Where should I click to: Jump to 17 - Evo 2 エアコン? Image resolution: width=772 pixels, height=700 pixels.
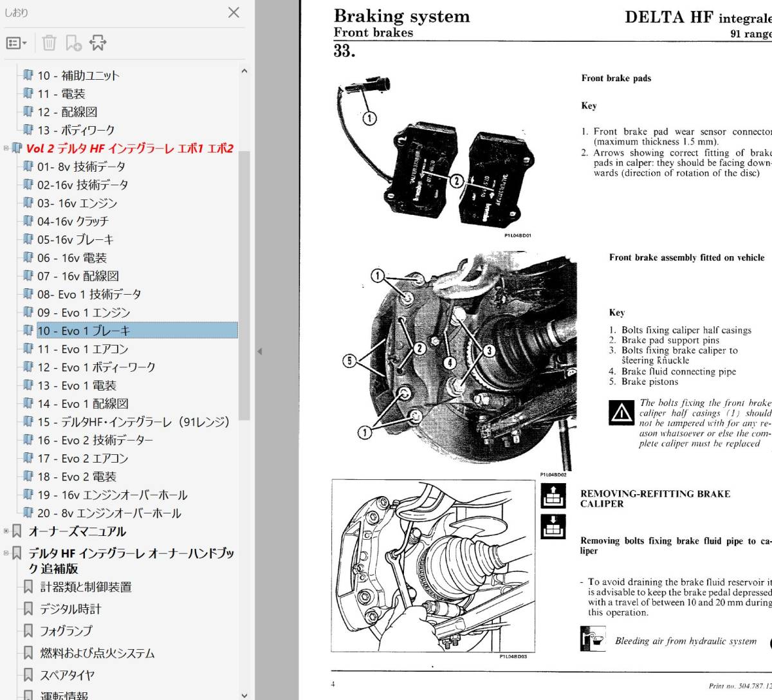pos(82,459)
